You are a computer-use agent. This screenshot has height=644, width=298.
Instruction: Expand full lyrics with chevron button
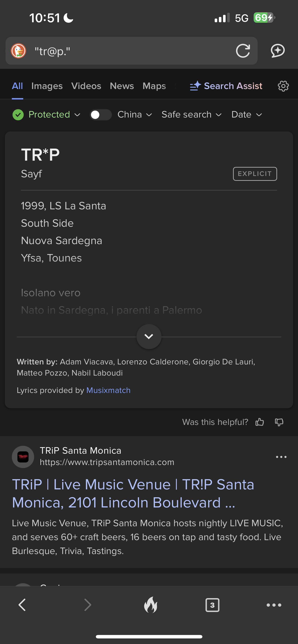point(149,337)
